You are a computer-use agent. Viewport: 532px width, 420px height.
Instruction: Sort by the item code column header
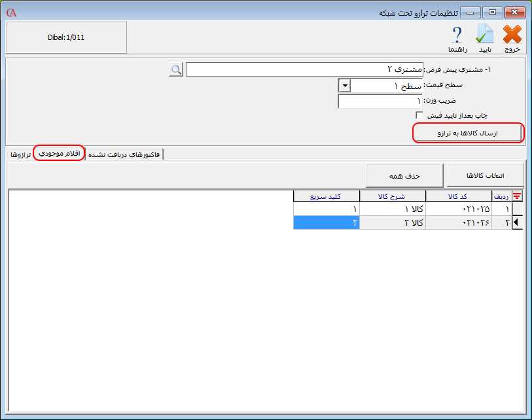458,196
